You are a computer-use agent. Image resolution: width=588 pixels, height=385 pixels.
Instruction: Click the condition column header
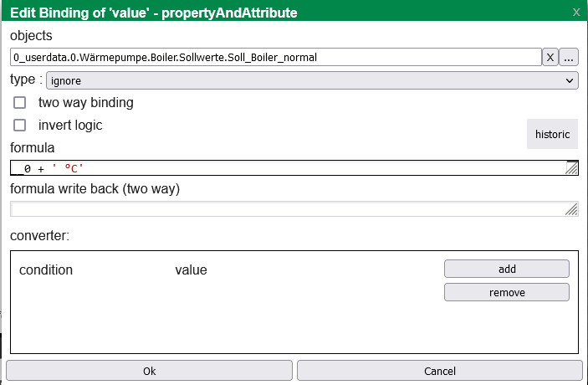(46, 270)
